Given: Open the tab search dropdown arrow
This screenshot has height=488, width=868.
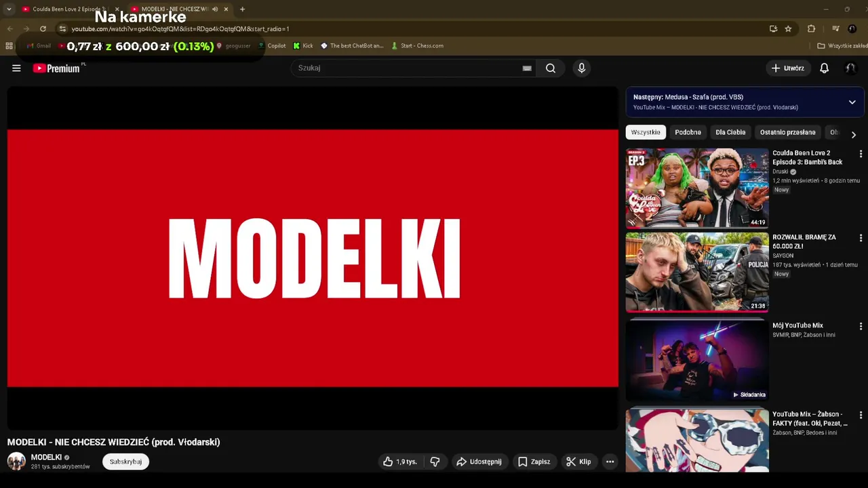Looking at the screenshot, I should click(x=9, y=9).
